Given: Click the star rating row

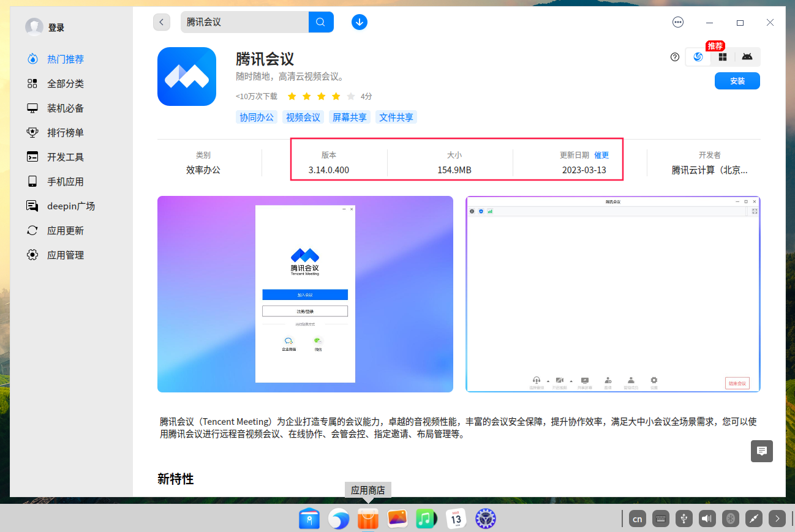Looking at the screenshot, I should (x=321, y=96).
